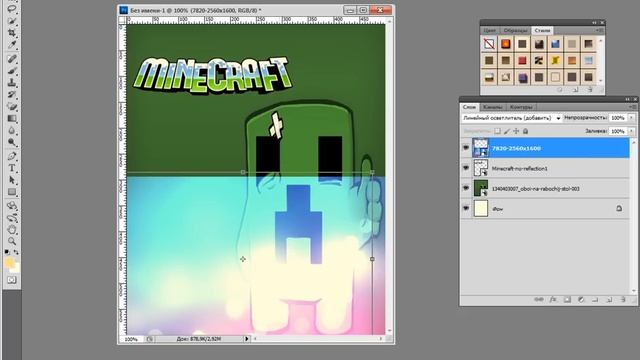
Task: Click clear style icon in Styles panel
Action: (x=560, y=89)
